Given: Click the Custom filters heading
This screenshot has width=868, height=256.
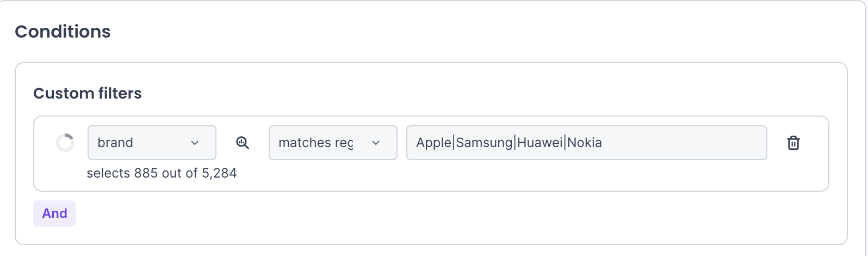Looking at the screenshot, I should point(87,94).
